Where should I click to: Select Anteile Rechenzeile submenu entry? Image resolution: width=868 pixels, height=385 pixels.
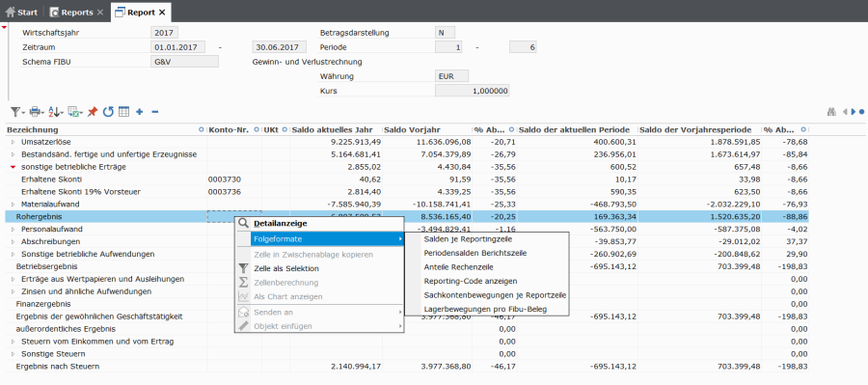487,267
